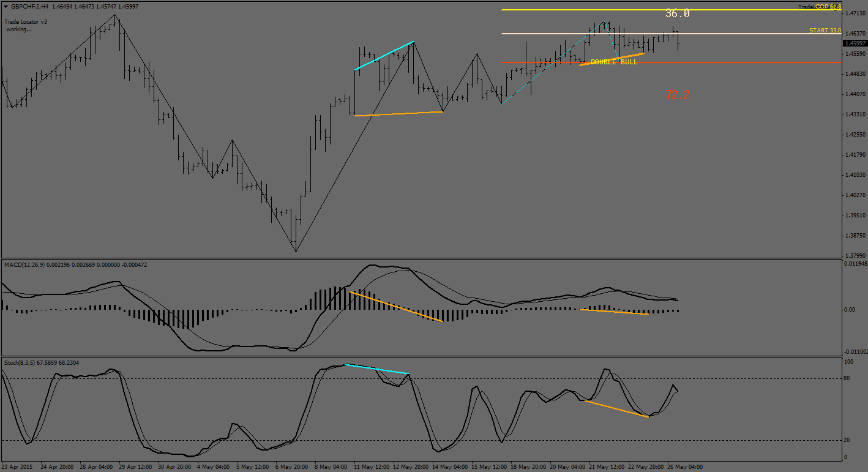Select orange trendline under 11-14 May price lows
Viewport: 868px width, 472px height.
click(x=398, y=113)
